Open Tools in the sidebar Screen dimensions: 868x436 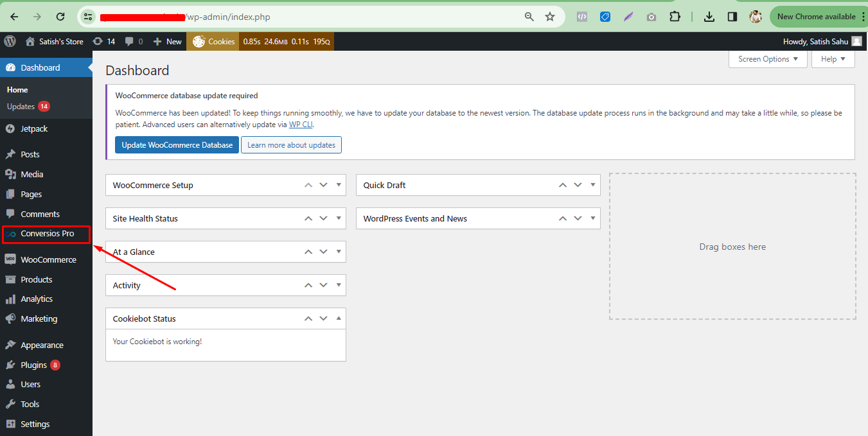[x=46, y=404]
